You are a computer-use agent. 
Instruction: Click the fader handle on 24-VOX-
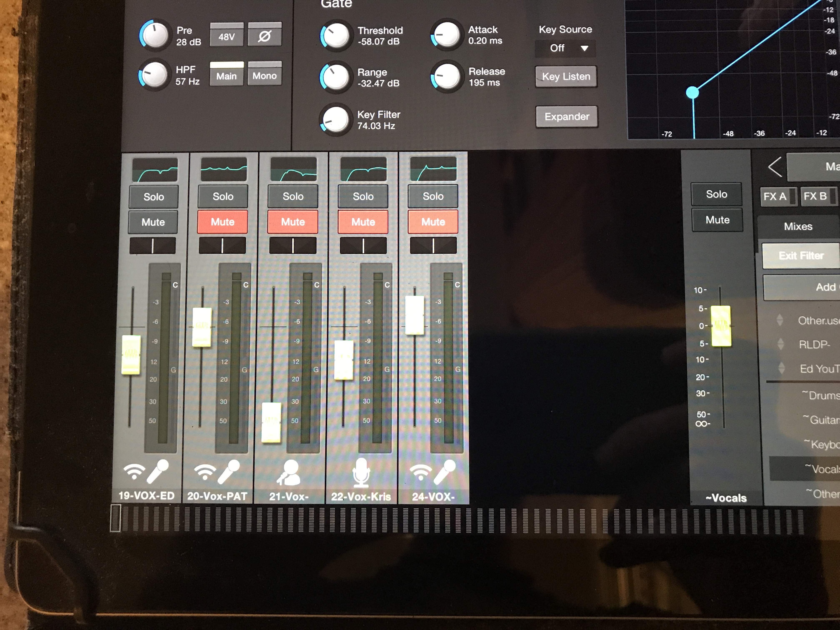pos(415,316)
